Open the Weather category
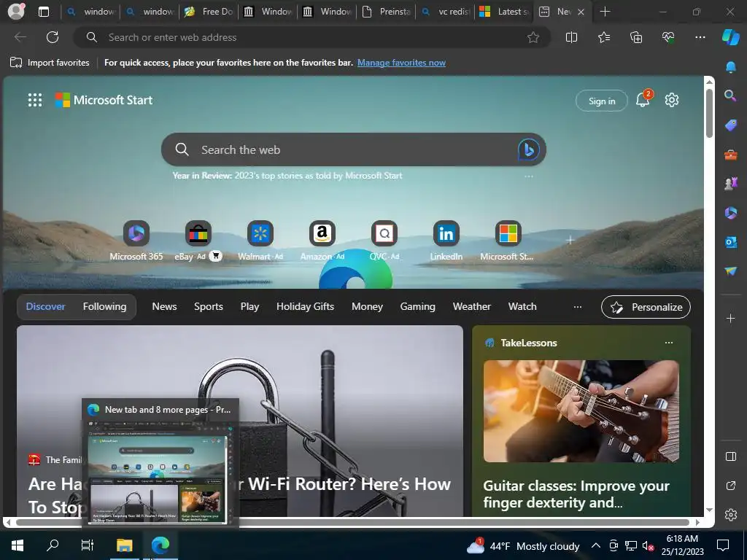This screenshot has width=747, height=560. (472, 307)
